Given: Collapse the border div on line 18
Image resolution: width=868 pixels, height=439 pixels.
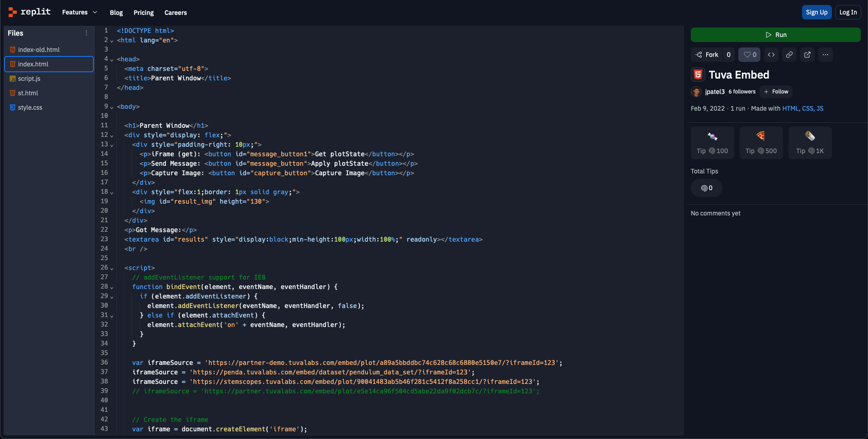Looking at the screenshot, I should click(112, 192).
